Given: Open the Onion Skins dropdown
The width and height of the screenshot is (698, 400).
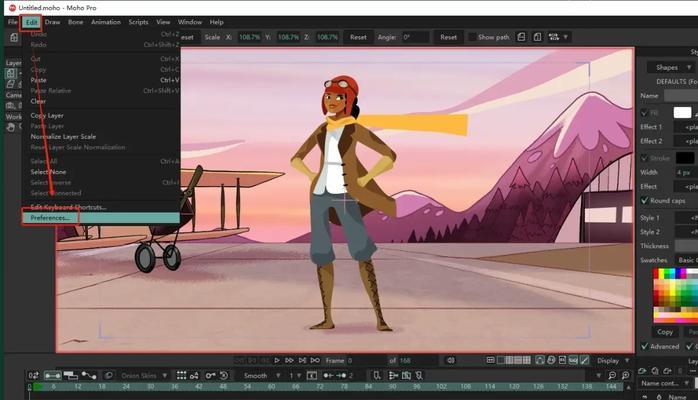Looking at the screenshot, I should coord(144,376).
